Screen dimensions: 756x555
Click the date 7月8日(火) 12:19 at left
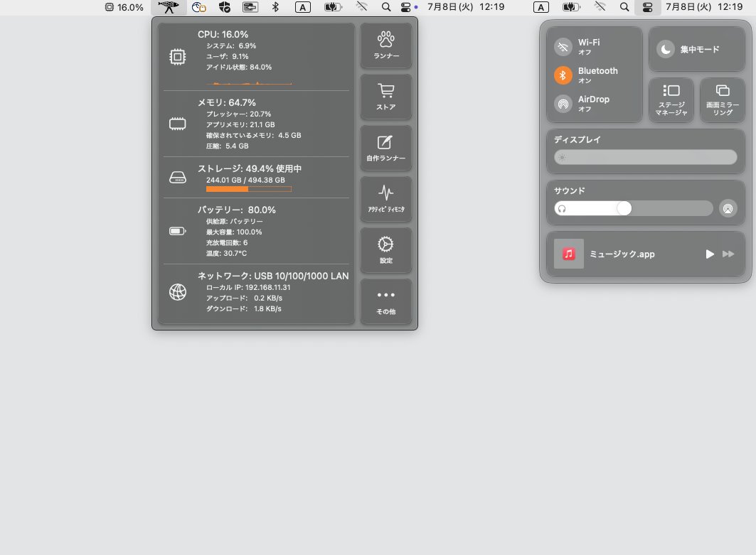click(466, 7)
